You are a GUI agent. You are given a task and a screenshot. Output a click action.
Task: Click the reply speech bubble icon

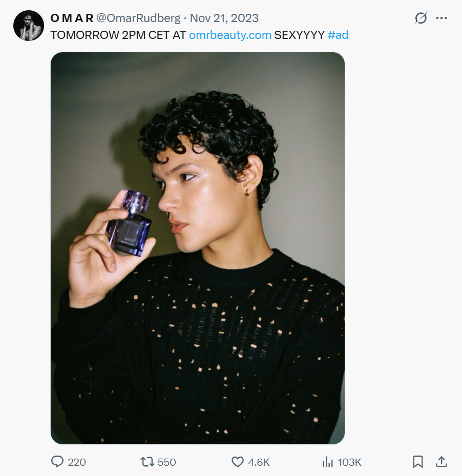[x=57, y=462]
